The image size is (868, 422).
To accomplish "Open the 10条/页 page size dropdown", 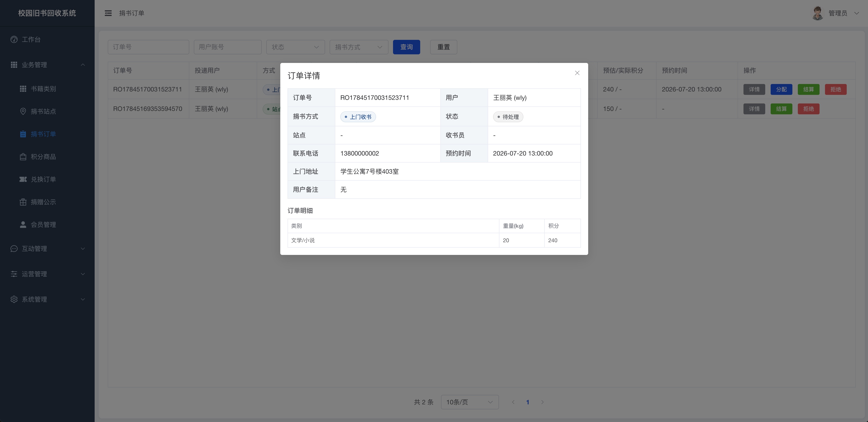I will point(470,402).
